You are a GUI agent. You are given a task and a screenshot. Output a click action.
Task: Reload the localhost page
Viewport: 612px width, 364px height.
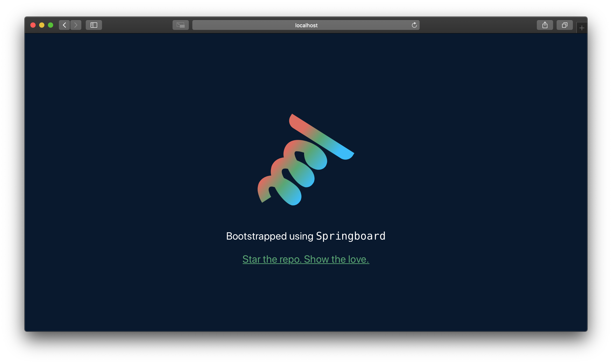pyautogui.click(x=414, y=25)
